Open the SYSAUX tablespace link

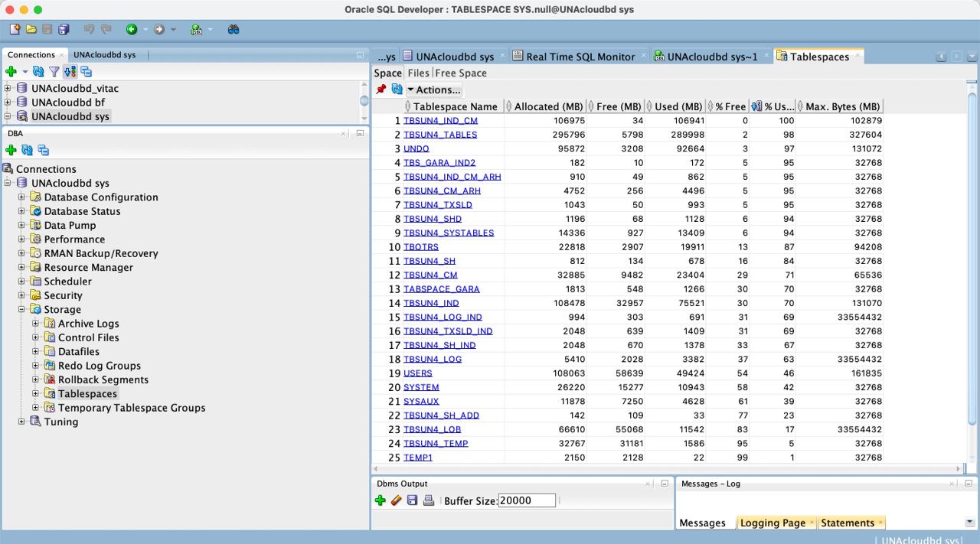click(x=421, y=402)
